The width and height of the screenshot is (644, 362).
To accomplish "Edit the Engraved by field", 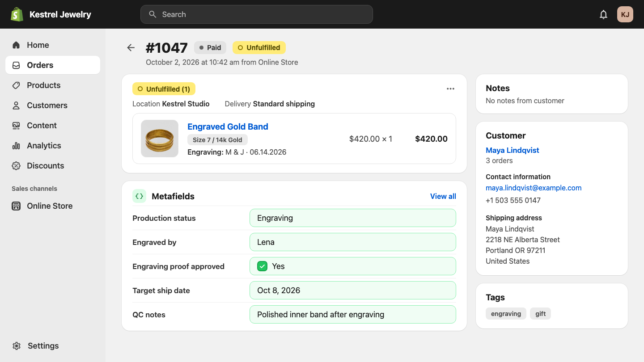I will [x=353, y=242].
